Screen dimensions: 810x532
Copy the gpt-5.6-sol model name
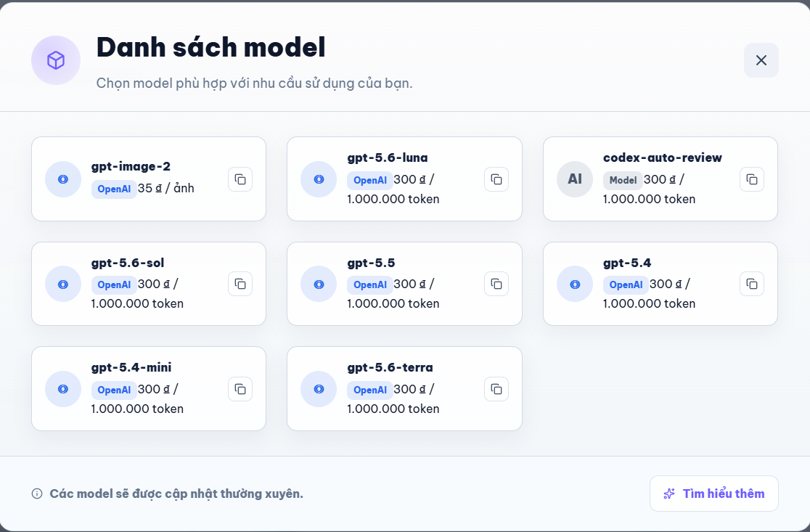(240, 284)
